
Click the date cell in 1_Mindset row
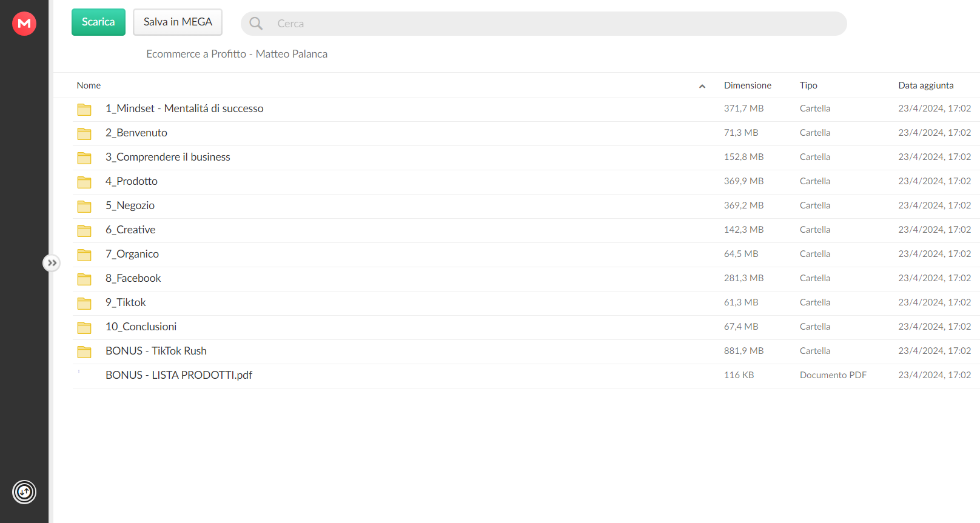pos(935,108)
